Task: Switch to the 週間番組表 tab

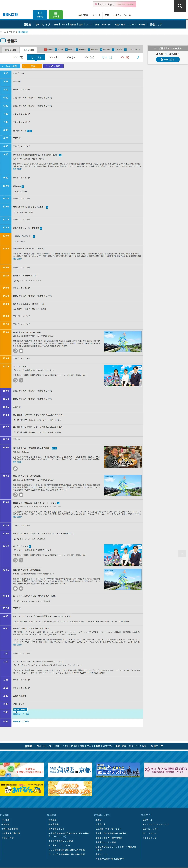Action: point(10,50)
